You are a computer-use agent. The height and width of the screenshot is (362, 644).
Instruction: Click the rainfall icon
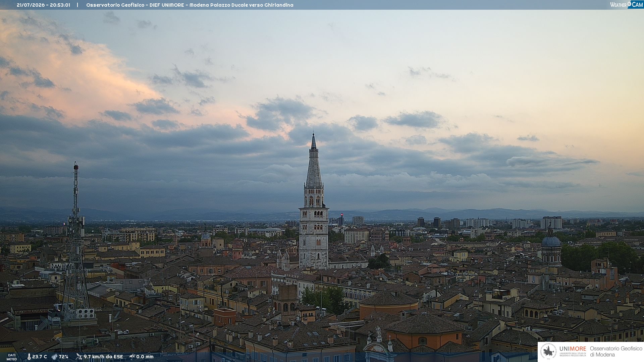pyautogui.click(x=132, y=357)
